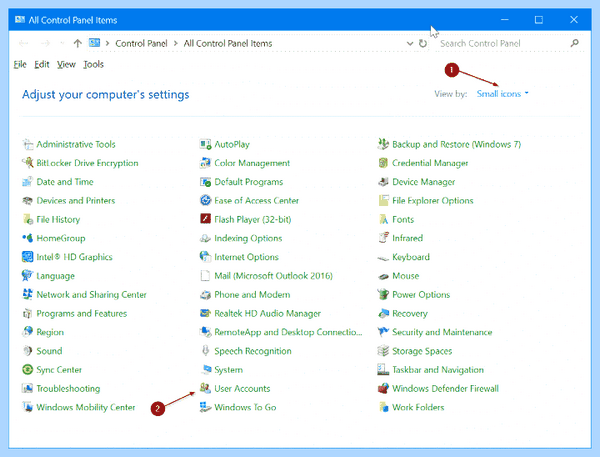Open the Mouse link
The width and height of the screenshot is (600, 457).
pyautogui.click(x=406, y=276)
